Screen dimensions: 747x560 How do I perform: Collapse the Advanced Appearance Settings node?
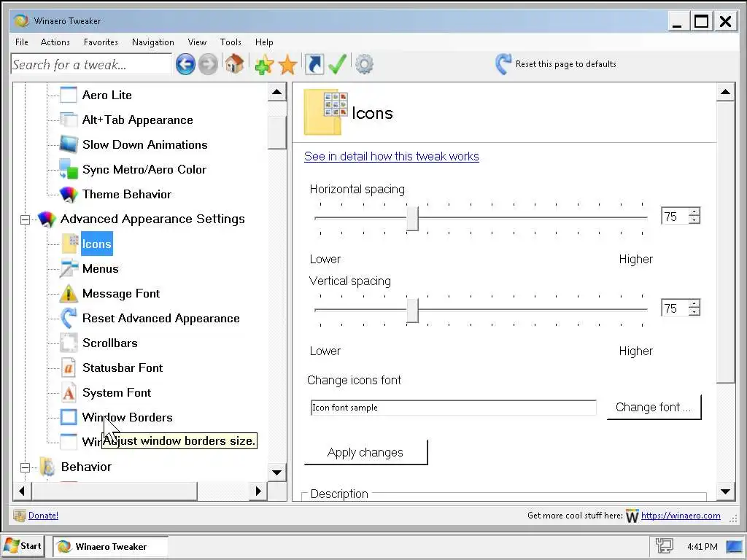point(26,219)
